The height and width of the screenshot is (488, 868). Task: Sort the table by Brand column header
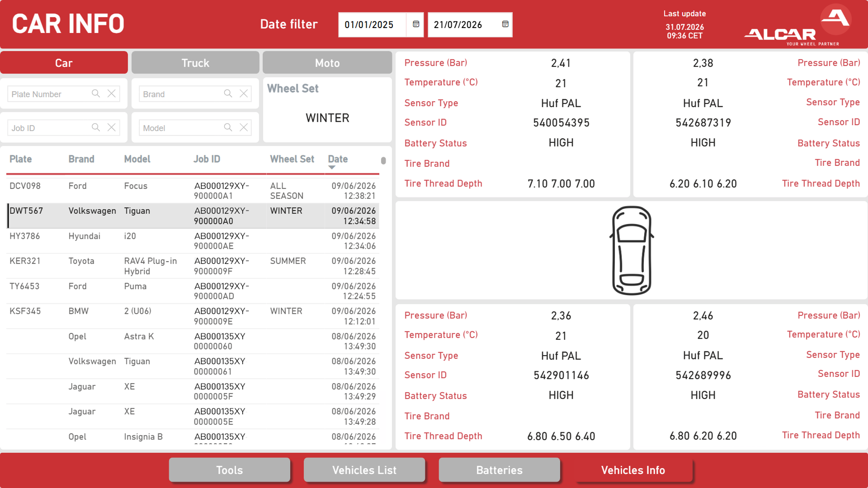click(81, 159)
